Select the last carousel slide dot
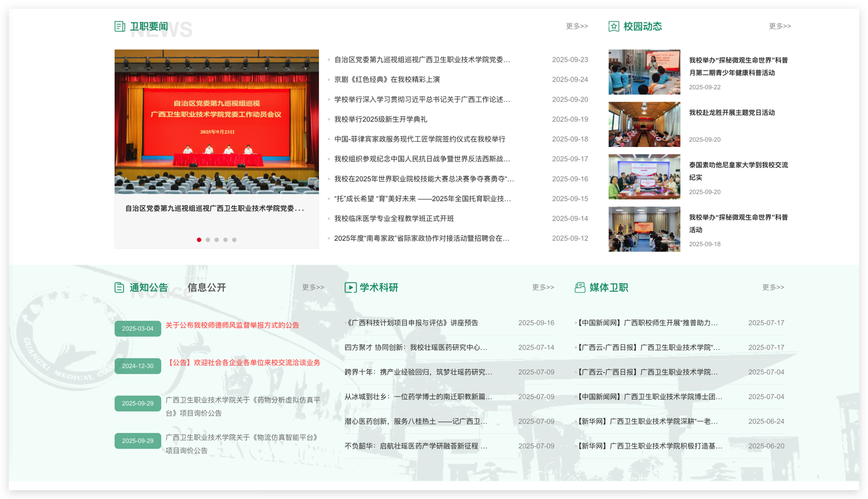 click(x=234, y=240)
